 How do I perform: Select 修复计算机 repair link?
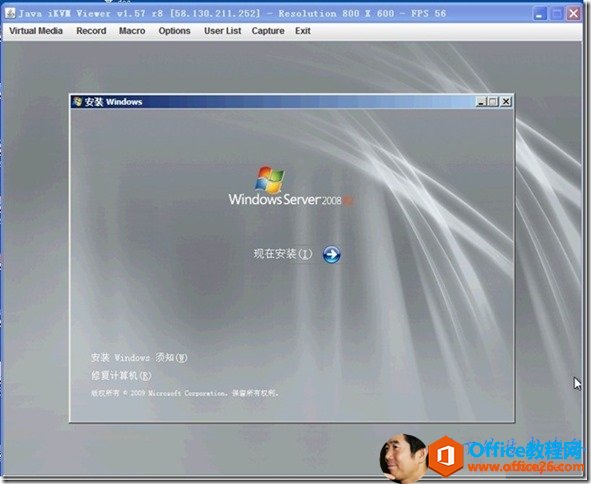click(121, 375)
